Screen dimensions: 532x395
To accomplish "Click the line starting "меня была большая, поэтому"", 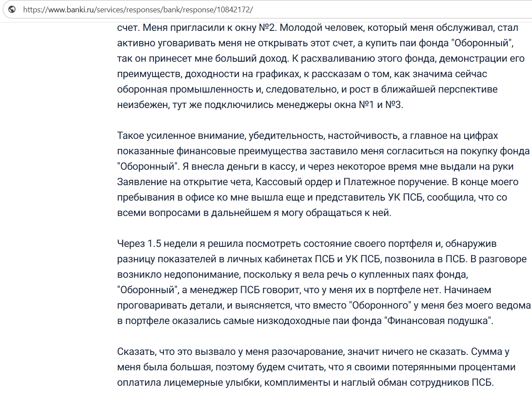I will pos(316,367).
